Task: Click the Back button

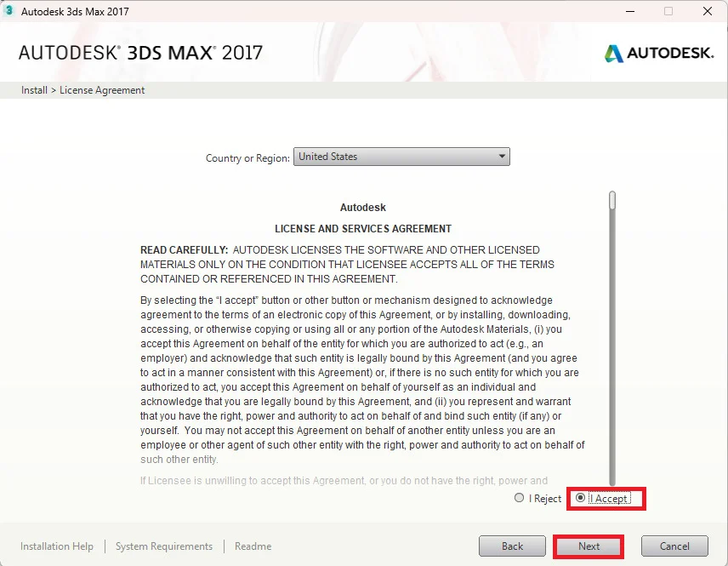Action: tap(512, 546)
